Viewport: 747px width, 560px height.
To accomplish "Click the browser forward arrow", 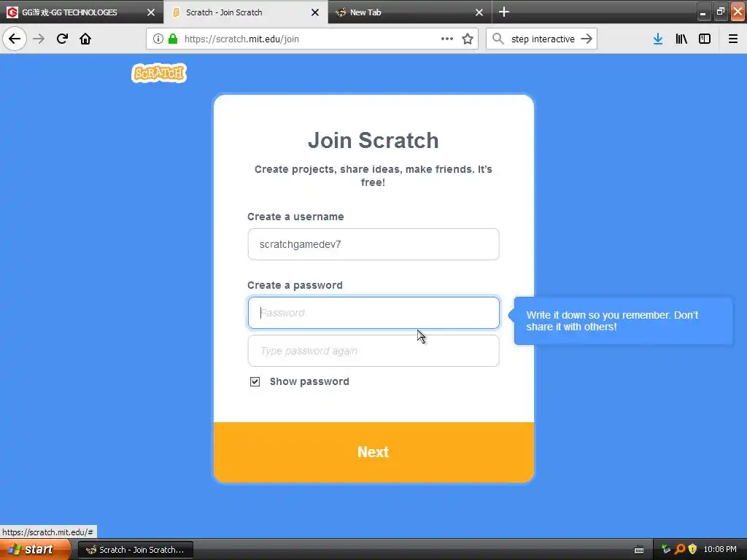I will click(39, 39).
